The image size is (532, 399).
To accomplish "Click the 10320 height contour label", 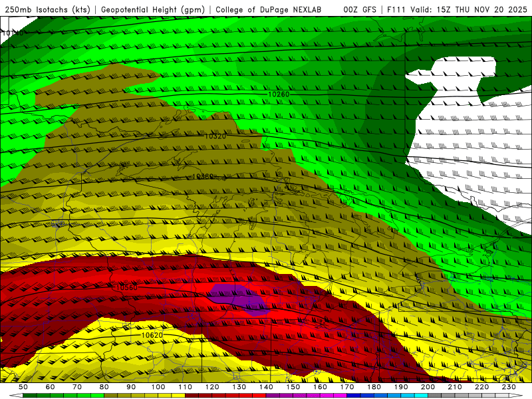I will [x=215, y=136].
